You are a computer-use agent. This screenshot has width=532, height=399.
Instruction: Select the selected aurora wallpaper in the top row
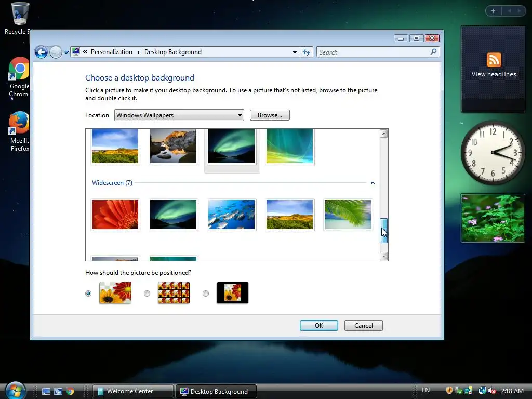(x=231, y=146)
